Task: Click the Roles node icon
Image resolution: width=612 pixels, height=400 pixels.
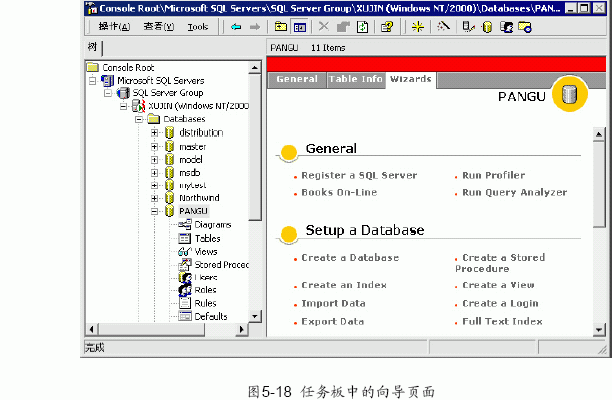Action: [185, 290]
